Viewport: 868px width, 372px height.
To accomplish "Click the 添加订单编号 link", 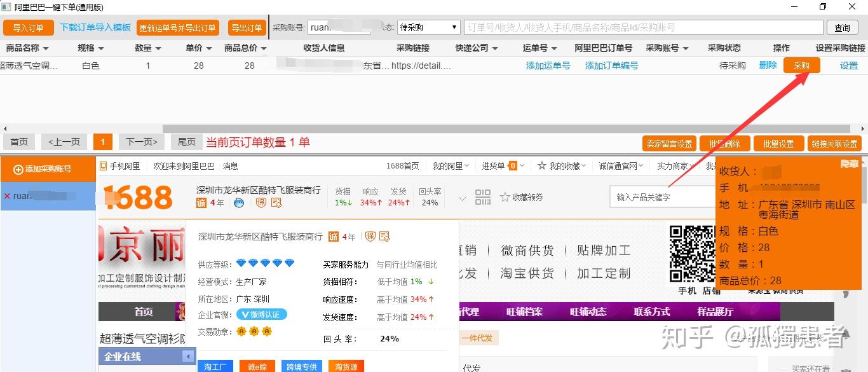I will (x=612, y=65).
